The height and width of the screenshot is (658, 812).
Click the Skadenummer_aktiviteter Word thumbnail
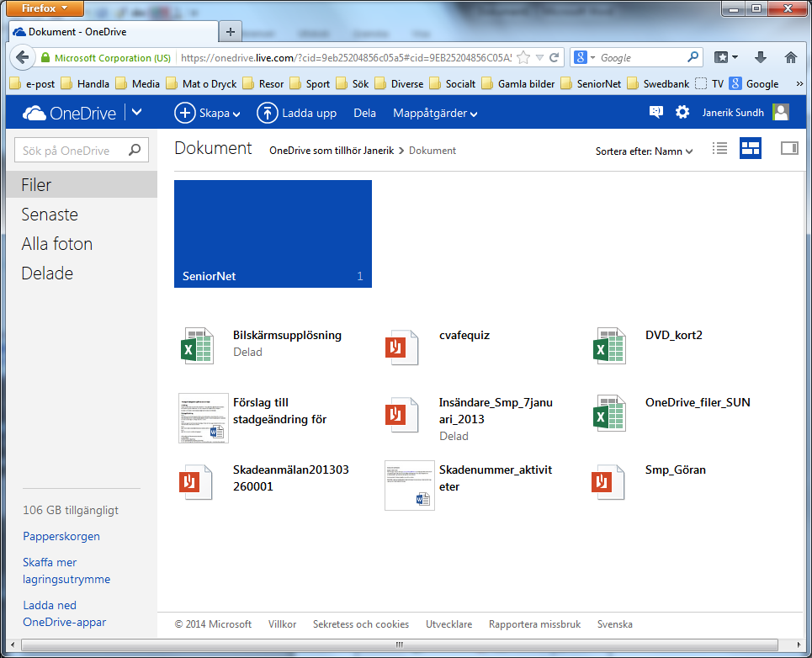coord(410,486)
